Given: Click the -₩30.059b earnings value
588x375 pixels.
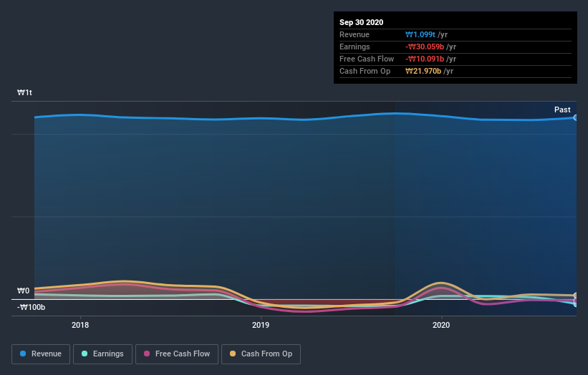Looking at the screenshot, I should click(425, 47).
